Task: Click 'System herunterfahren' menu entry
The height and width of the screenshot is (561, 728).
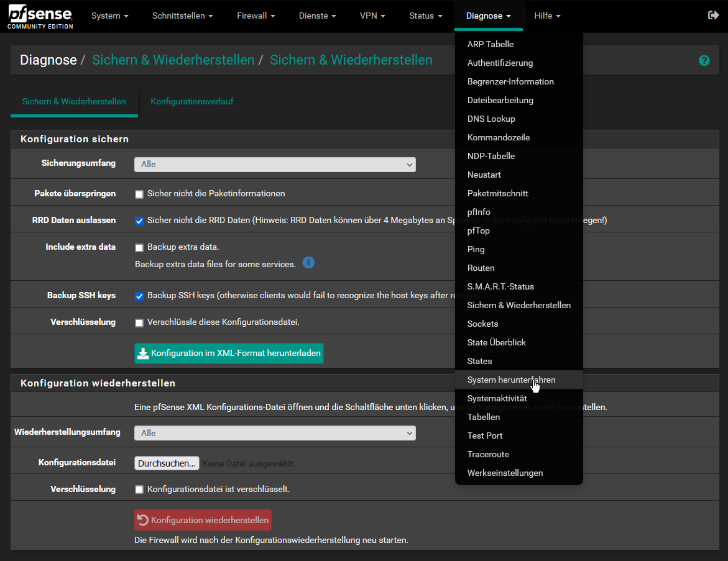Action: point(518,380)
